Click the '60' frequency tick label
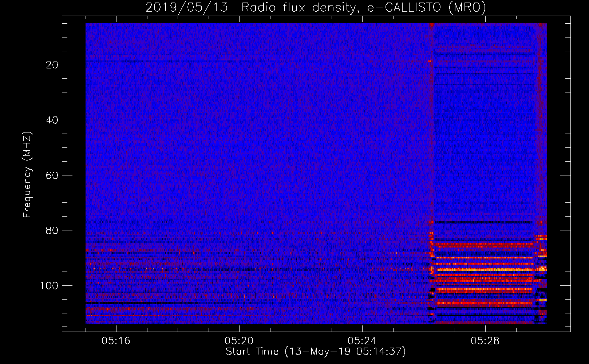 (x=52, y=175)
